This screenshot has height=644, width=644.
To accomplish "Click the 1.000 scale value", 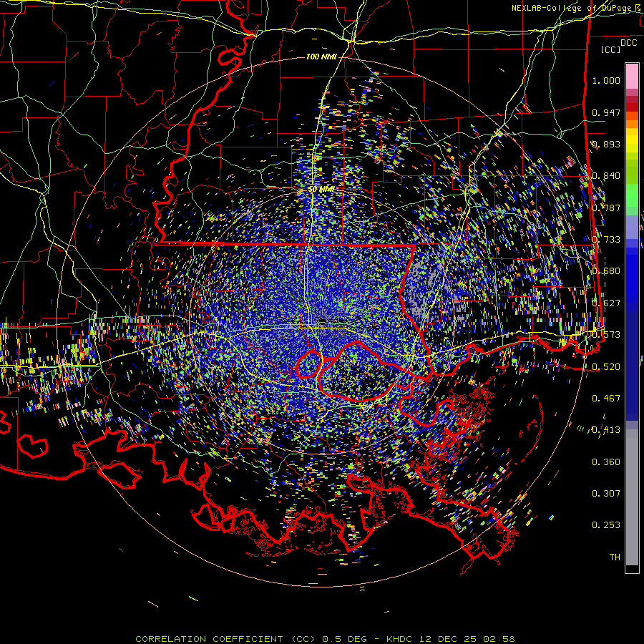I will (x=606, y=80).
